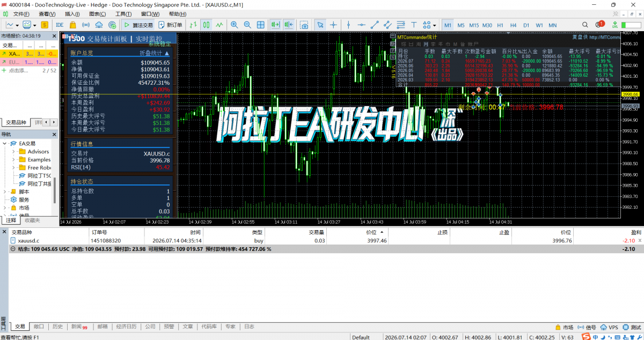Select the H1 timeframe
Screen dimensions: 644x340
click(500, 25)
